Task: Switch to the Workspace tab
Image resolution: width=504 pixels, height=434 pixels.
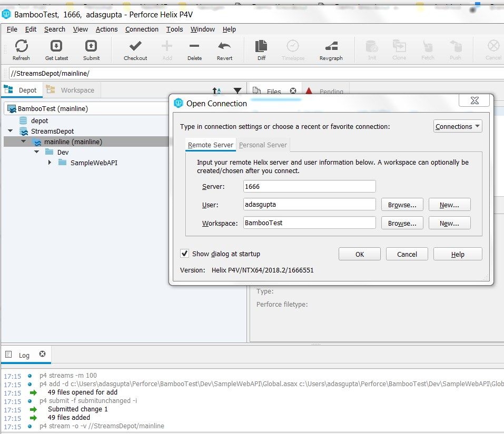Action: (x=71, y=90)
